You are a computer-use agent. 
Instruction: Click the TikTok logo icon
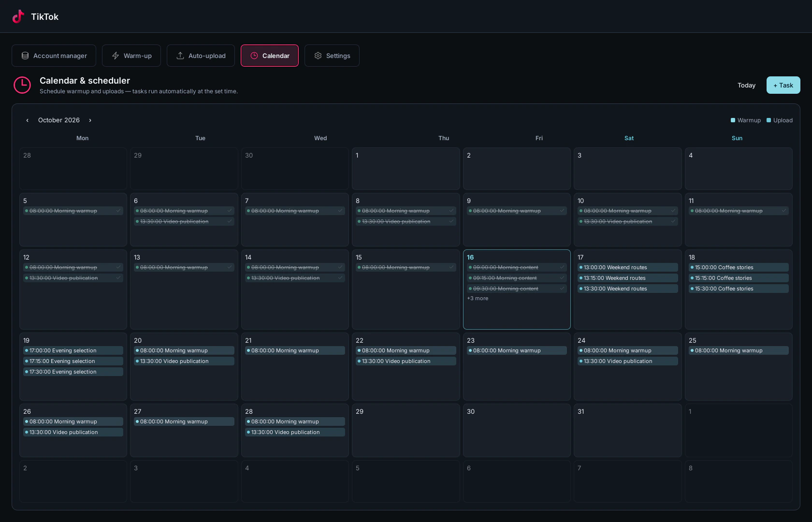pos(18,16)
